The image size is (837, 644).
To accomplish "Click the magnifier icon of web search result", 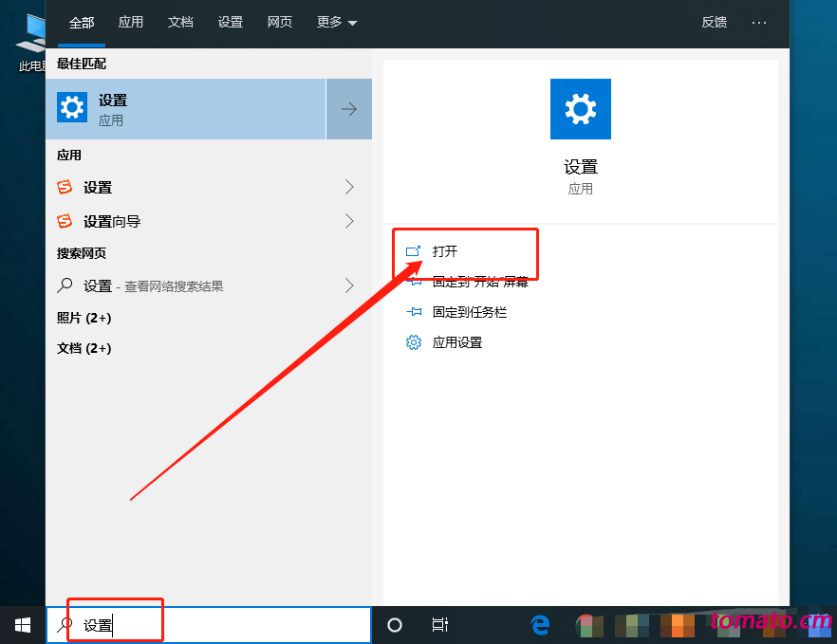I will pos(65,285).
